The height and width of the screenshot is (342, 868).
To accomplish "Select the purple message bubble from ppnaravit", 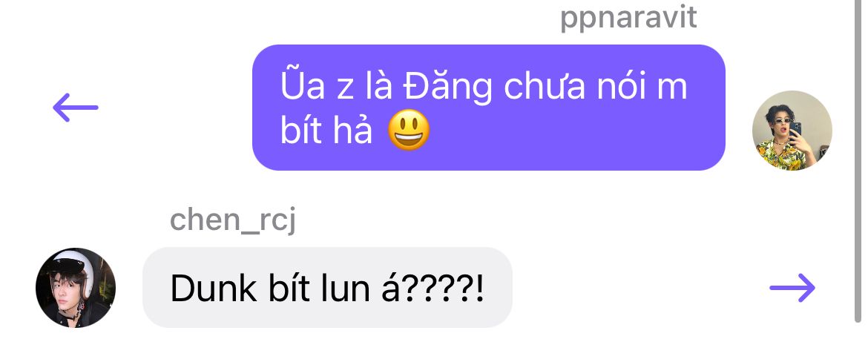I will tap(489, 108).
